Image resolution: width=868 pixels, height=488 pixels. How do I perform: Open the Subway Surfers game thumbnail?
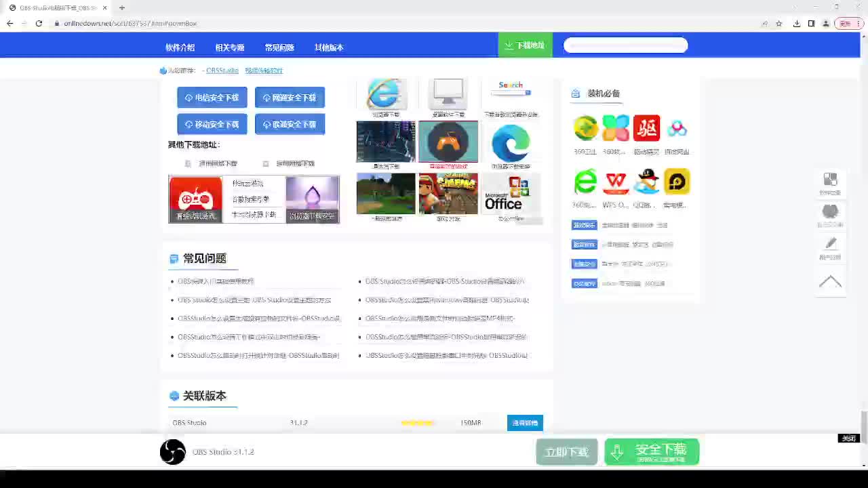click(x=448, y=194)
